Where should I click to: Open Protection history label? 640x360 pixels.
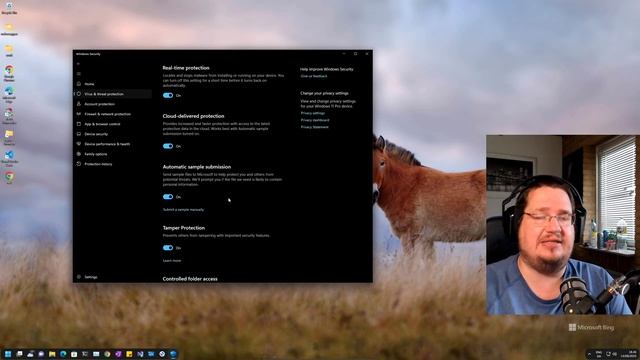(x=98, y=164)
